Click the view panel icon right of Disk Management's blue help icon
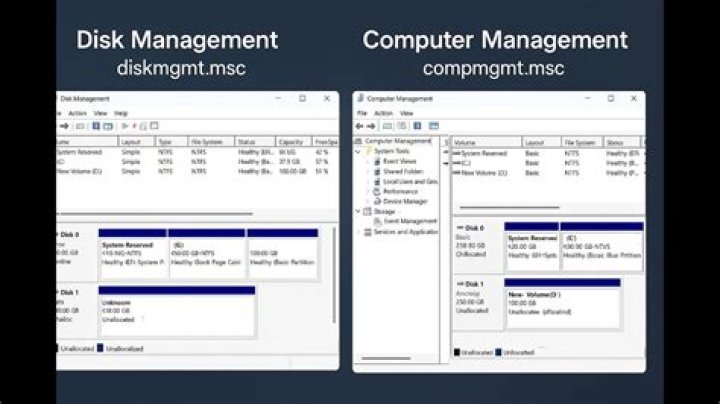The height and width of the screenshot is (404, 720). 108,126
